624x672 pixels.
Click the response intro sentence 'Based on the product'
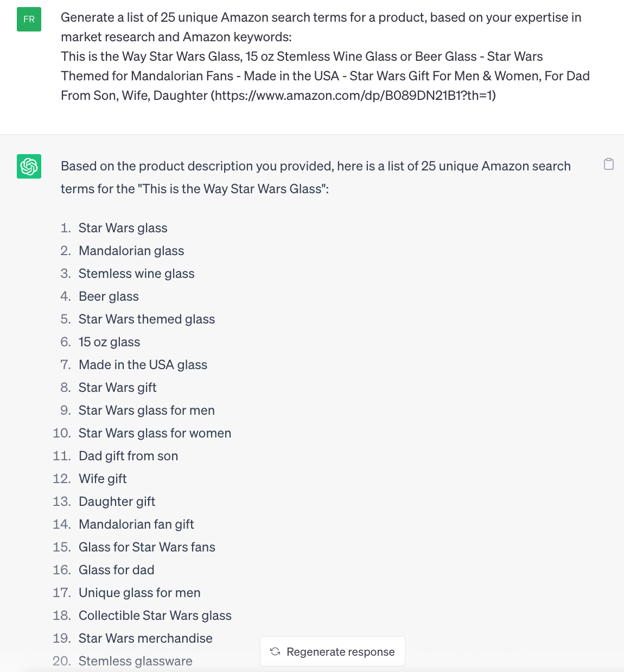pos(316,177)
